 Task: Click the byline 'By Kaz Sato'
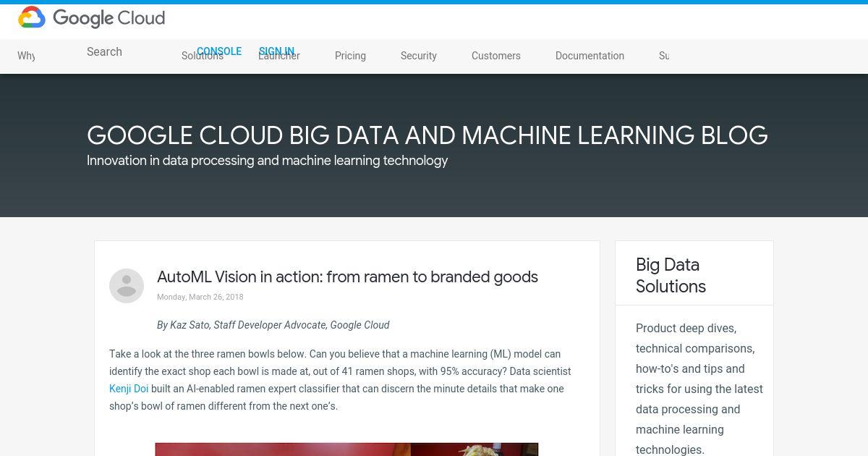273,325
